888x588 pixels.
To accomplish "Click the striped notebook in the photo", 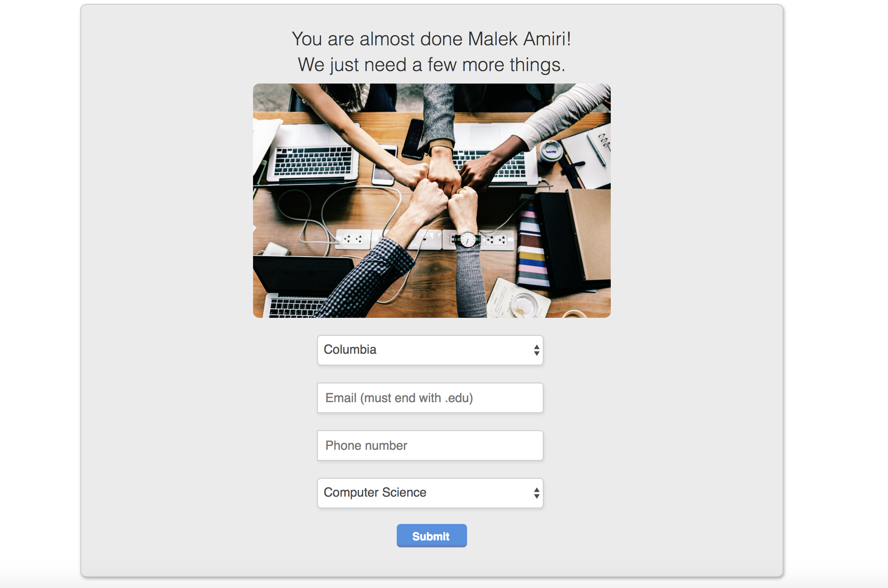I will point(531,250).
